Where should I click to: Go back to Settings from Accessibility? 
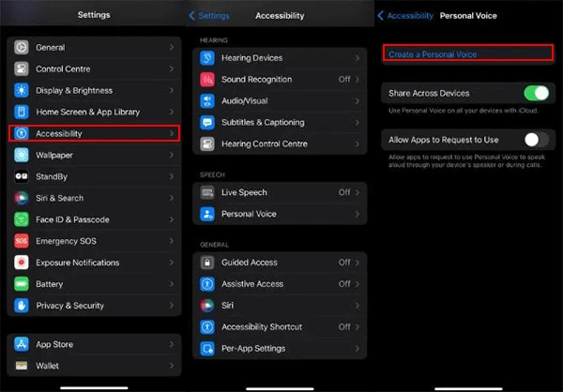[207, 16]
